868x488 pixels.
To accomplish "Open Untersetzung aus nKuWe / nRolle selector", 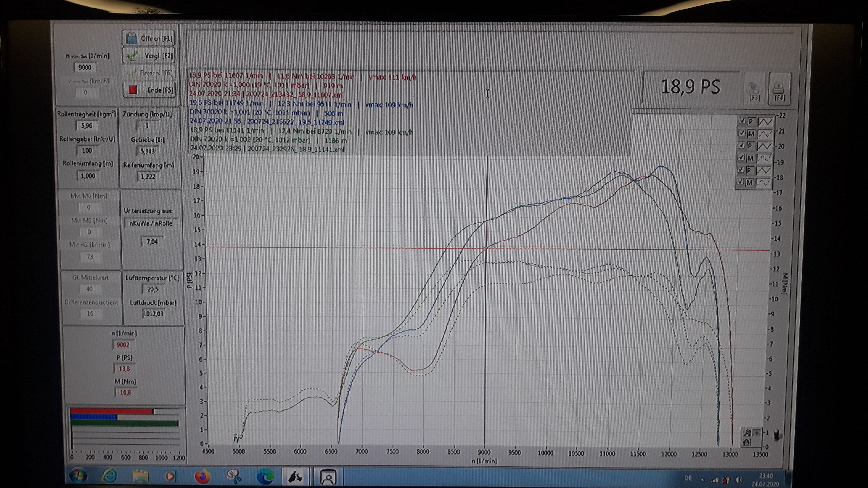I will click(151, 224).
